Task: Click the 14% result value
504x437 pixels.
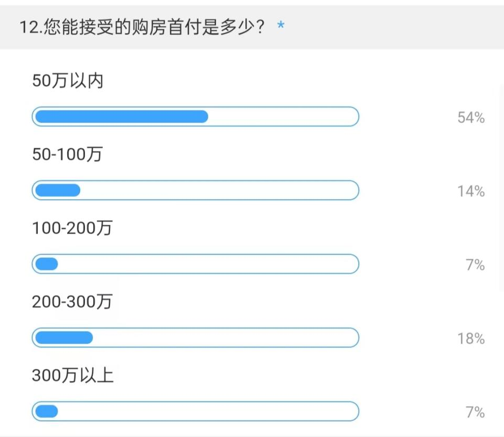Action: pos(470,192)
